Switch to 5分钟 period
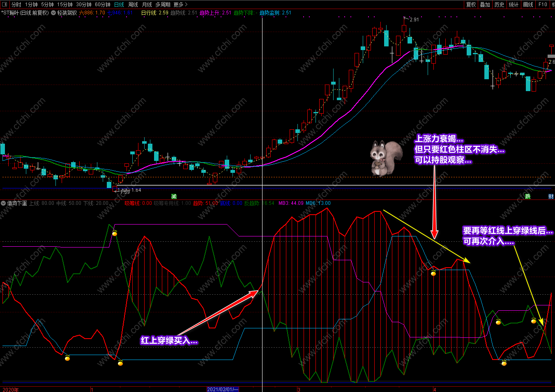This screenshot has height=392, width=555. pyautogui.click(x=47, y=5)
